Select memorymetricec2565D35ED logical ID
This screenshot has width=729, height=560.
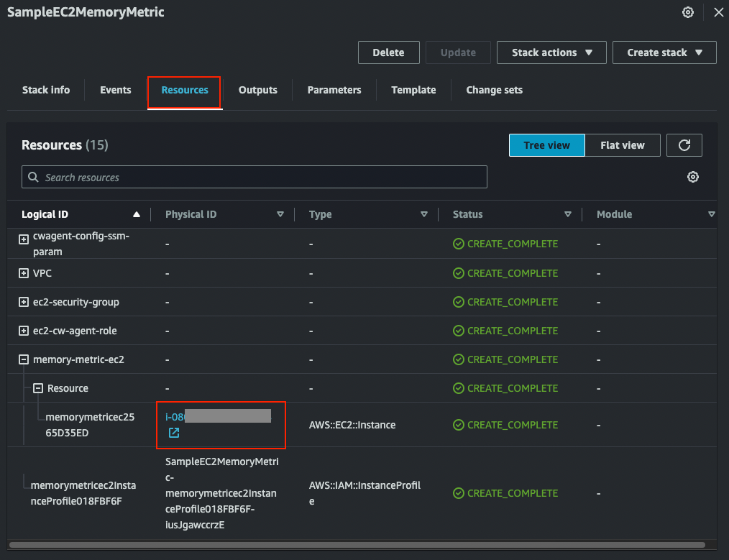click(x=90, y=425)
